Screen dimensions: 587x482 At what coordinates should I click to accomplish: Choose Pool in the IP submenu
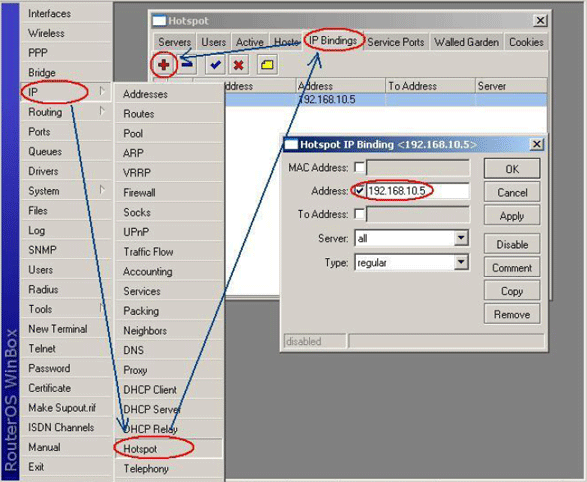pos(169,133)
